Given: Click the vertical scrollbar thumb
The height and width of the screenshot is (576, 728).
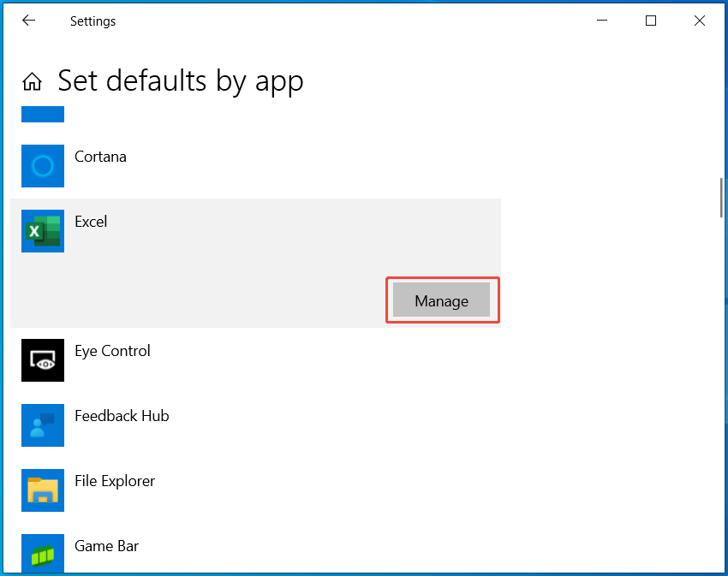Looking at the screenshot, I should point(721,197).
